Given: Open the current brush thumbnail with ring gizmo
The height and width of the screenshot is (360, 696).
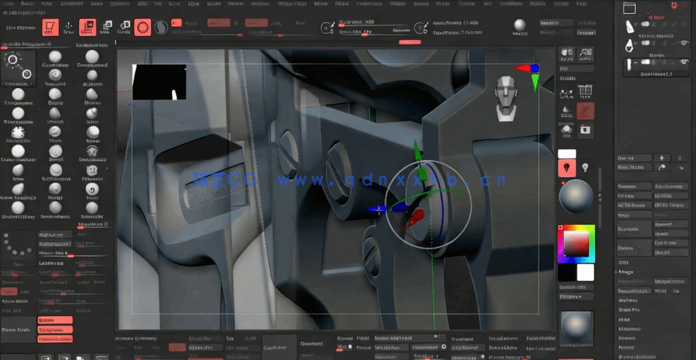Looking at the screenshot, I should (18, 68).
